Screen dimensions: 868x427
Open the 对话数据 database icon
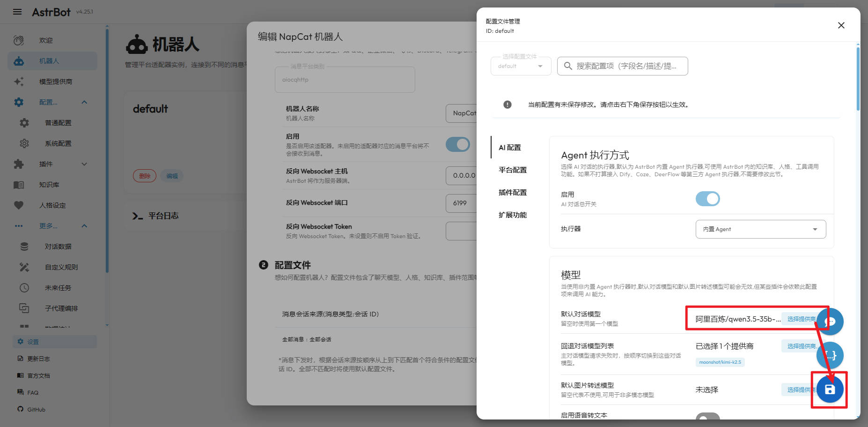pyautogui.click(x=24, y=247)
